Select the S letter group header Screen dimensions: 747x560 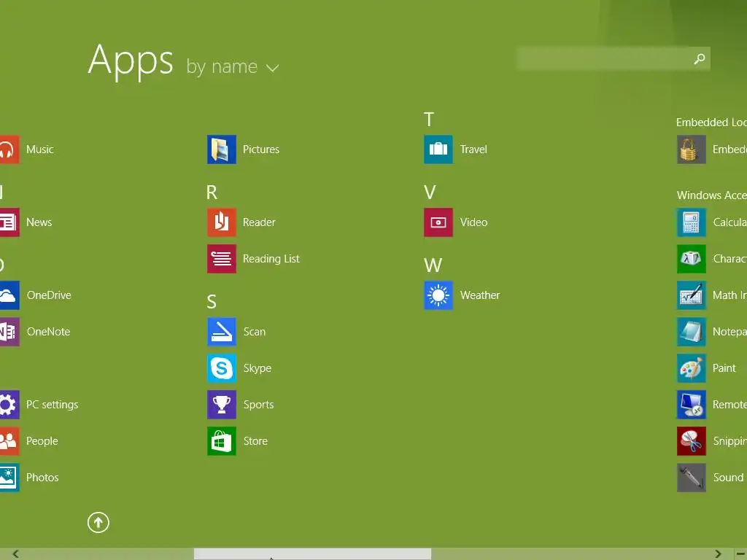click(x=212, y=302)
